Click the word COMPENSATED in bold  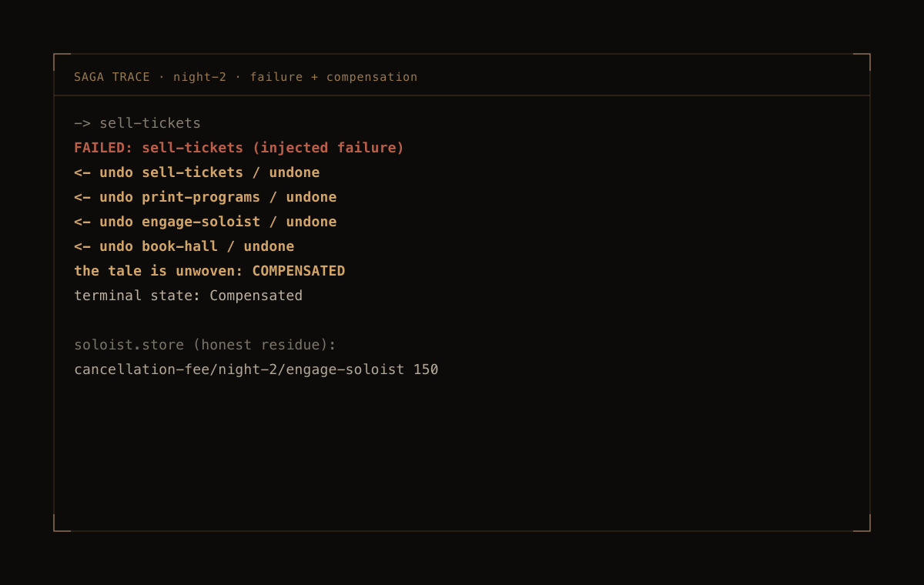(299, 271)
